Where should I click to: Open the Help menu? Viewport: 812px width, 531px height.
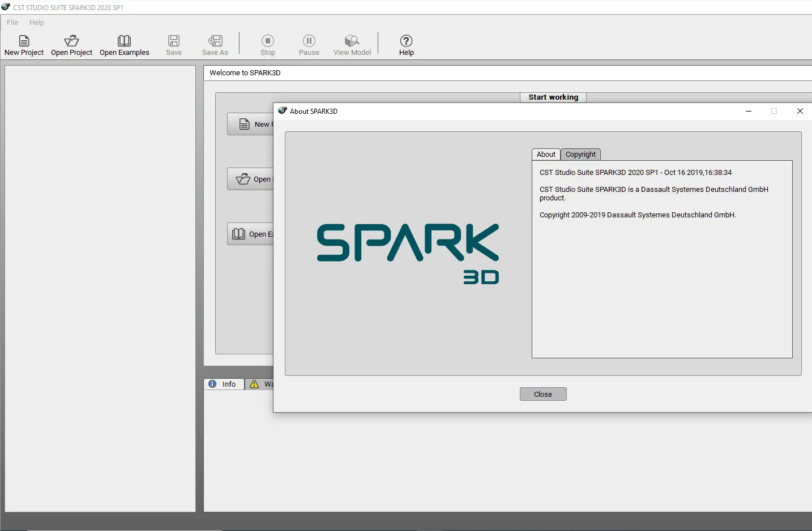click(x=37, y=22)
